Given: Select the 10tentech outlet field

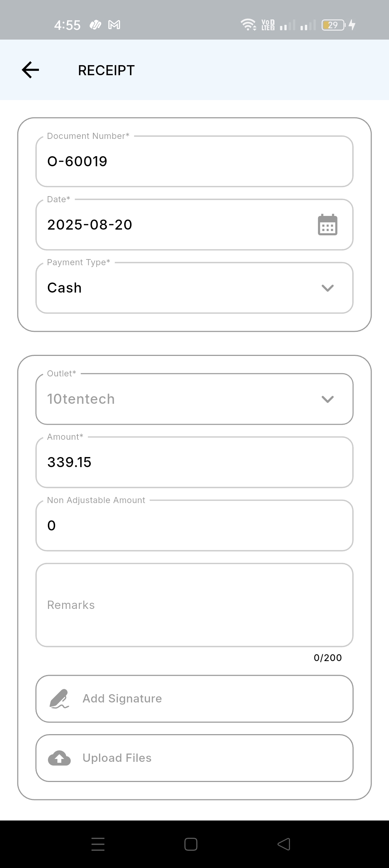Looking at the screenshot, I should (180, 399).
